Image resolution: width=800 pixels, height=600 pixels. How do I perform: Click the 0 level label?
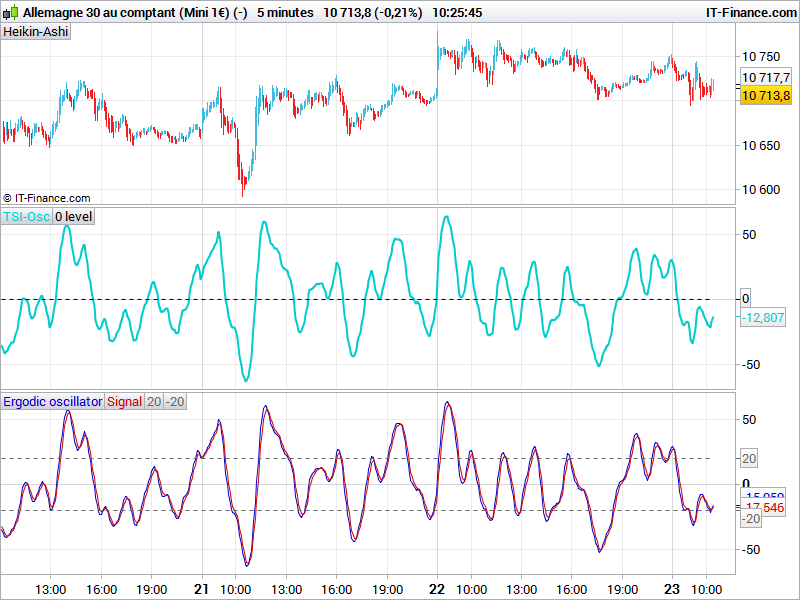(x=73, y=217)
